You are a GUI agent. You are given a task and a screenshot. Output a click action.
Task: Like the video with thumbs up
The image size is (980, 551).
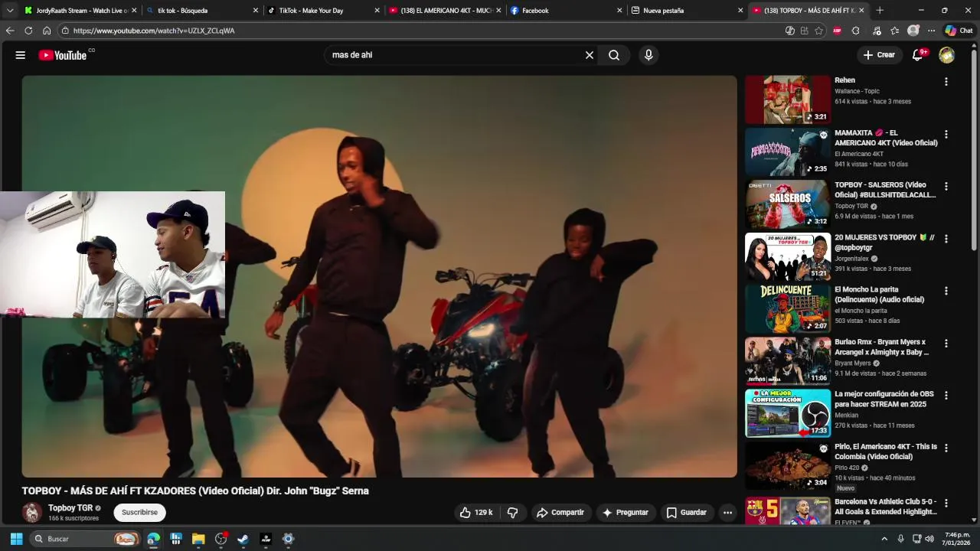[x=476, y=513]
